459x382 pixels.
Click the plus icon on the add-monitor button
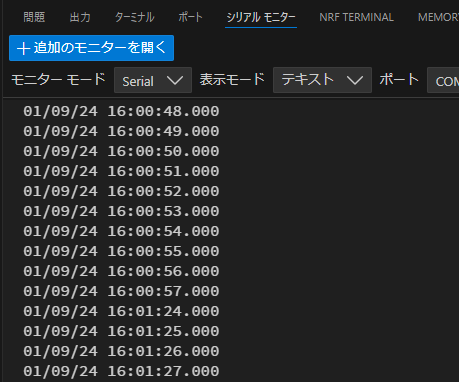[x=23, y=49]
